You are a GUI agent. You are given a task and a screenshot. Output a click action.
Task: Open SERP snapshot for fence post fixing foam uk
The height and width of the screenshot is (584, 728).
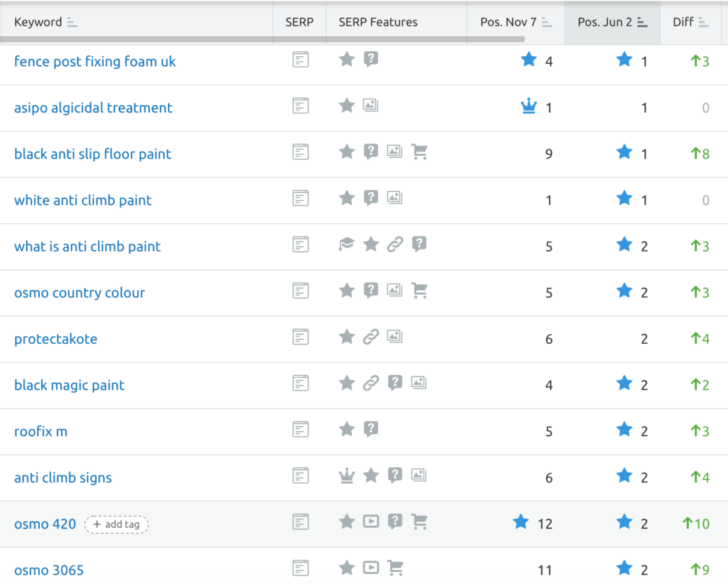(301, 60)
